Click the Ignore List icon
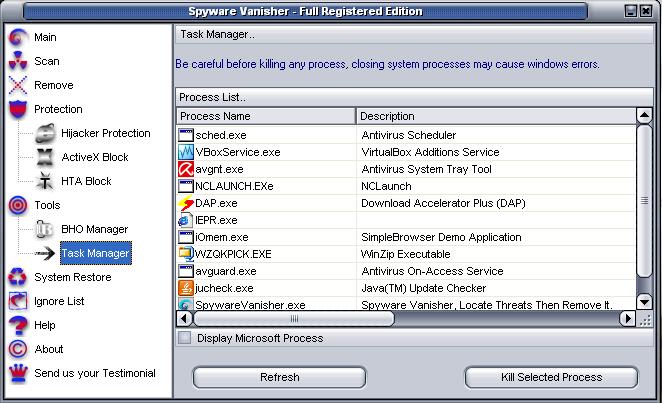The width and height of the screenshot is (662, 403). coord(18,301)
